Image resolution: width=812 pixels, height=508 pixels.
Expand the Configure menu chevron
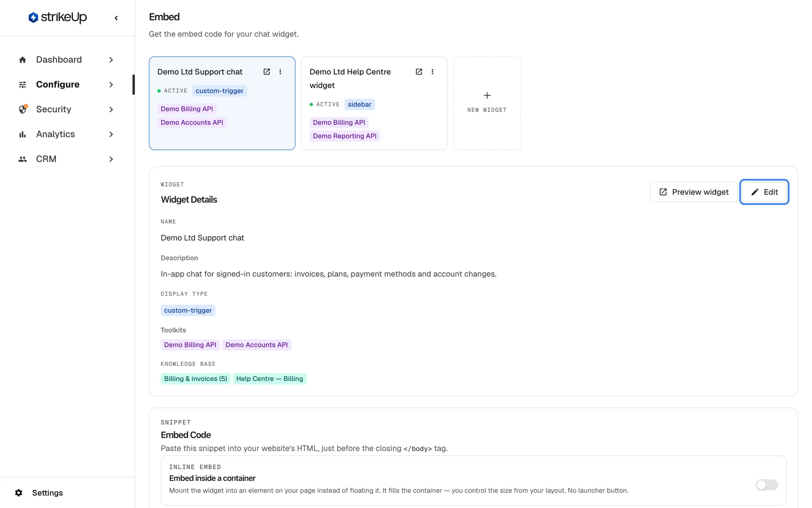(111, 84)
